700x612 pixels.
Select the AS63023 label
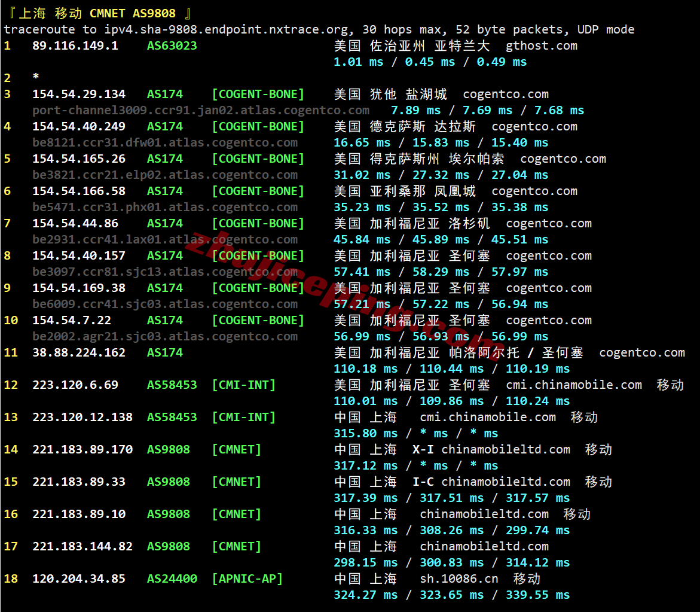tap(172, 45)
